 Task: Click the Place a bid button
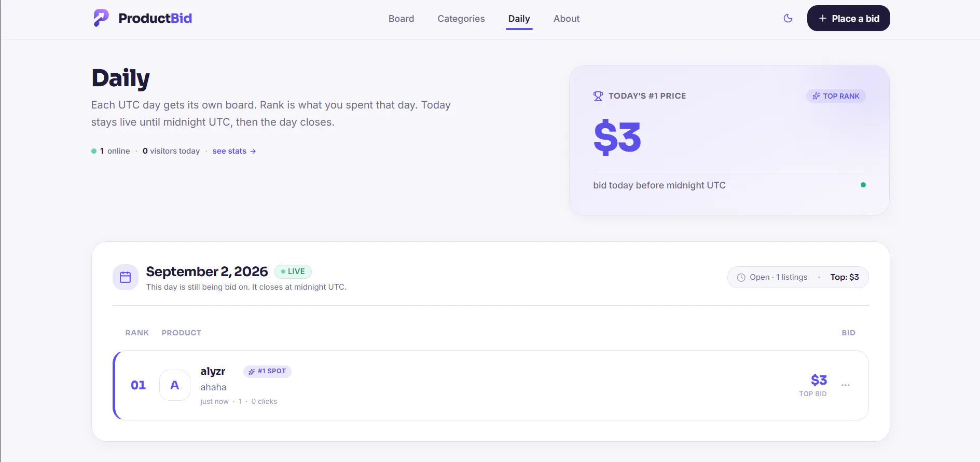848,18
